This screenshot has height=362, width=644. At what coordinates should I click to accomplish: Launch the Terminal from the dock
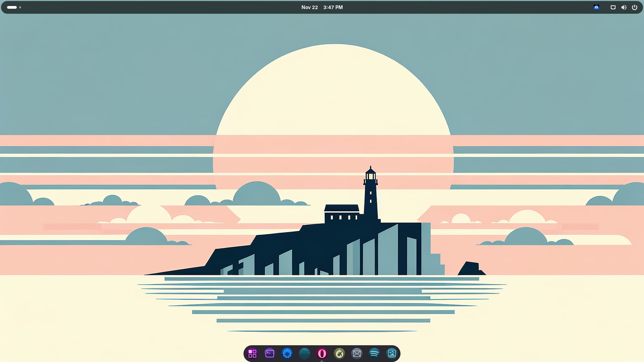pyautogui.click(x=270, y=354)
